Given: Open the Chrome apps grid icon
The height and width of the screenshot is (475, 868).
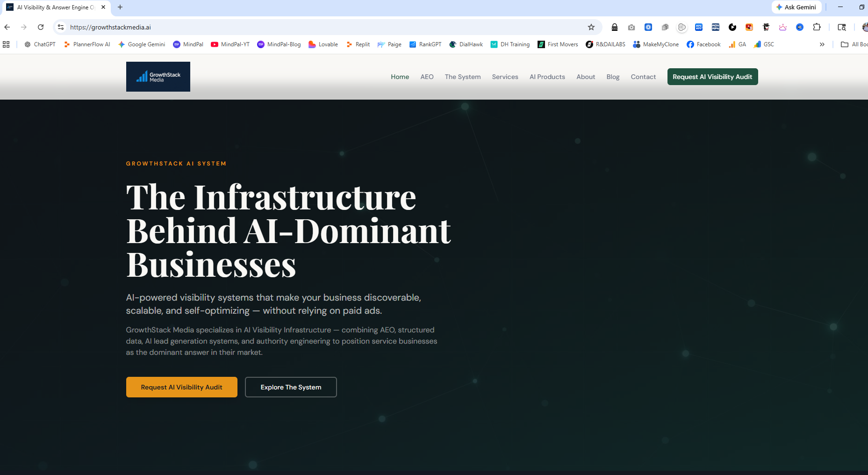Looking at the screenshot, I should pyautogui.click(x=6, y=44).
